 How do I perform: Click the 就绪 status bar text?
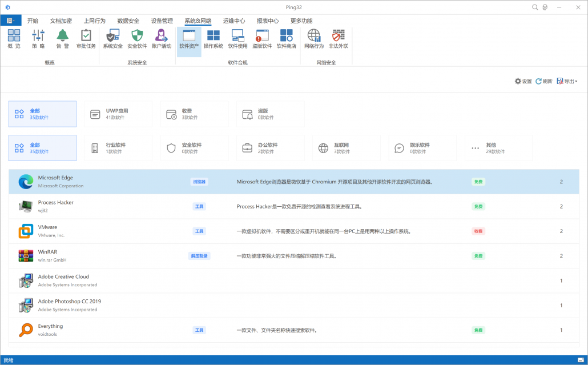click(x=8, y=360)
